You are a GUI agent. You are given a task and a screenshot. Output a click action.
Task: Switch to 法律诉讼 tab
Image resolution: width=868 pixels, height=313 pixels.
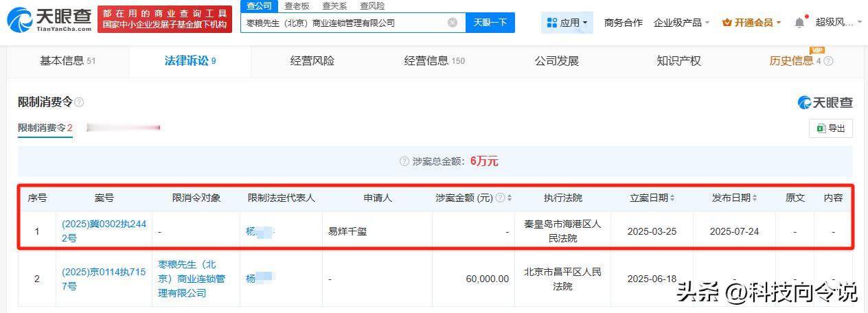(x=190, y=60)
